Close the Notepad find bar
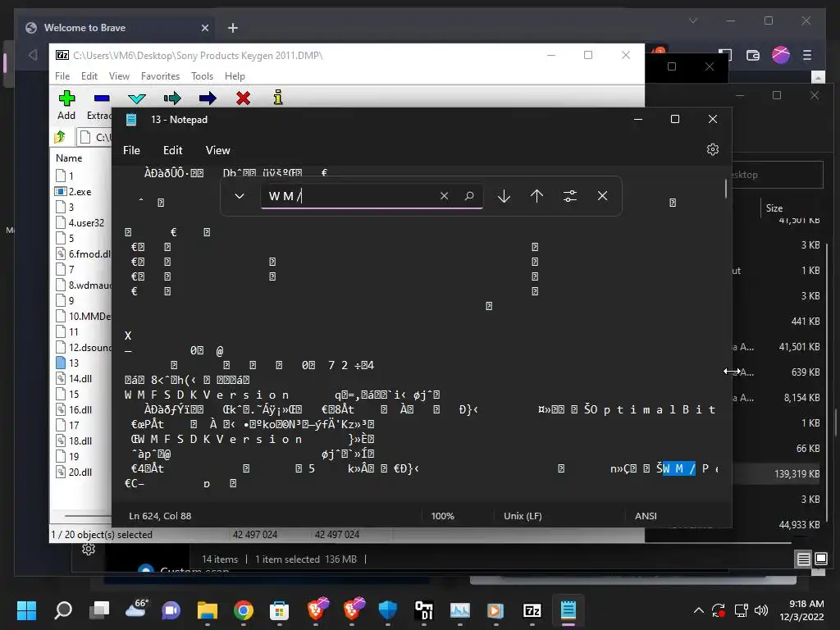 click(x=603, y=196)
